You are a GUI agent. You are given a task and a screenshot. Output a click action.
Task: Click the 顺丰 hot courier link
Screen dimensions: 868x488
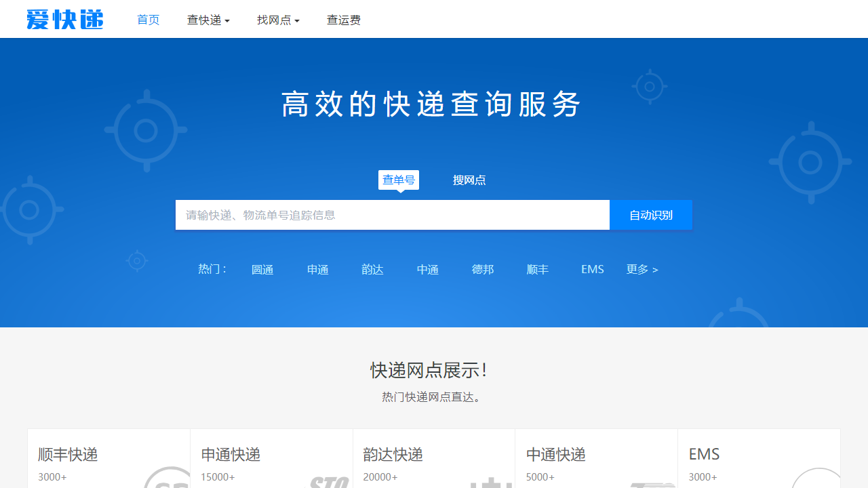537,269
